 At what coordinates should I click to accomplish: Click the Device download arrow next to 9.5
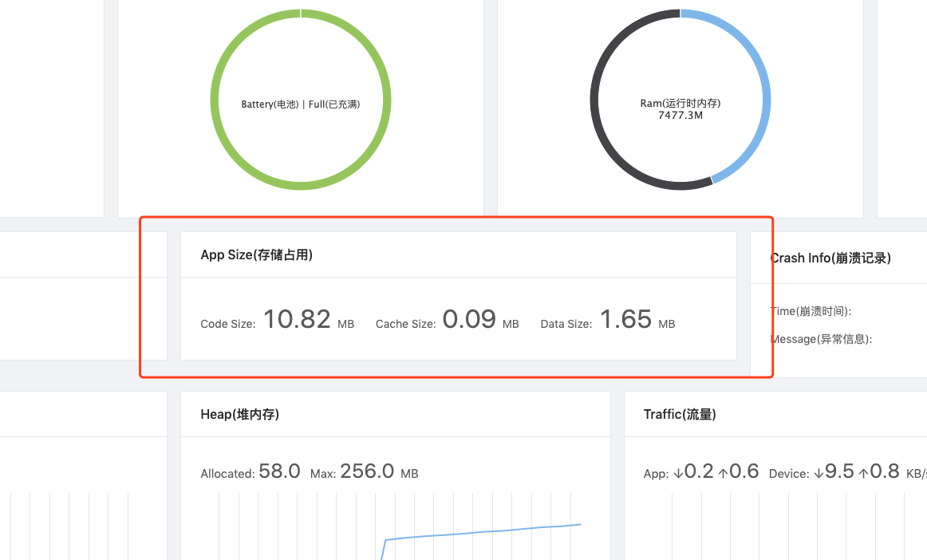click(x=819, y=473)
